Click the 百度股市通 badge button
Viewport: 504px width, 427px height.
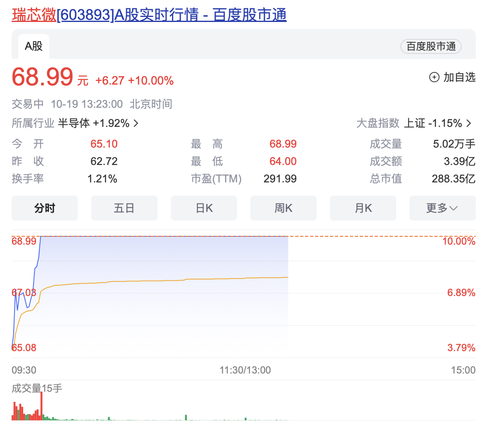coord(431,46)
